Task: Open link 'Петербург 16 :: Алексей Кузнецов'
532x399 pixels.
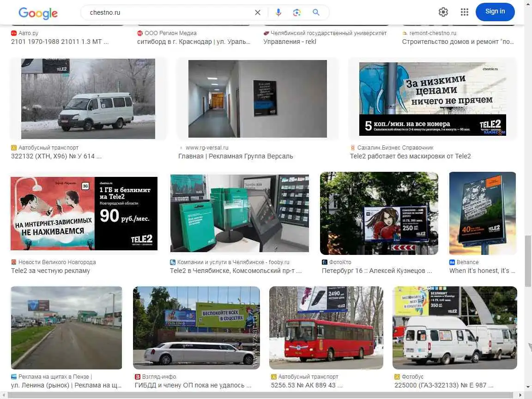Action: (x=377, y=271)
